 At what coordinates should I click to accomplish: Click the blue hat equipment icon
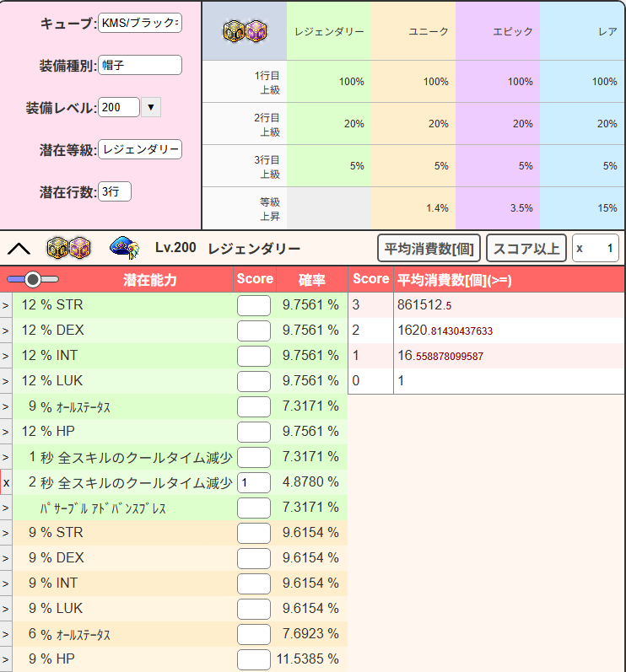pos(124,248)
